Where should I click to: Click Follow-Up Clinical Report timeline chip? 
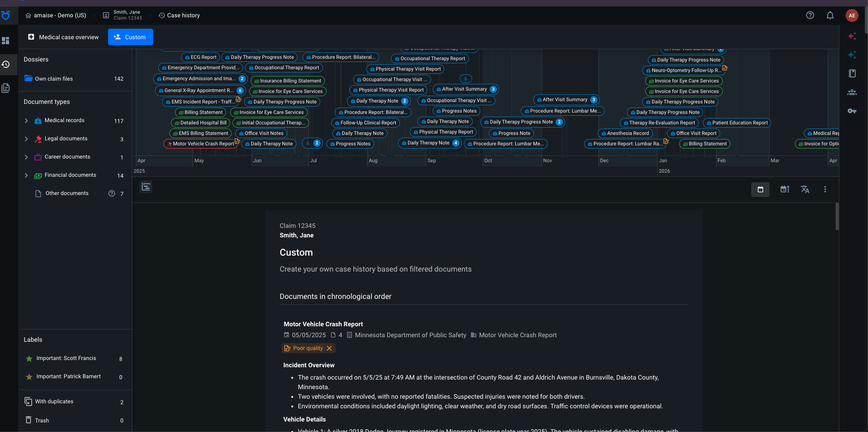coord(365,123)
